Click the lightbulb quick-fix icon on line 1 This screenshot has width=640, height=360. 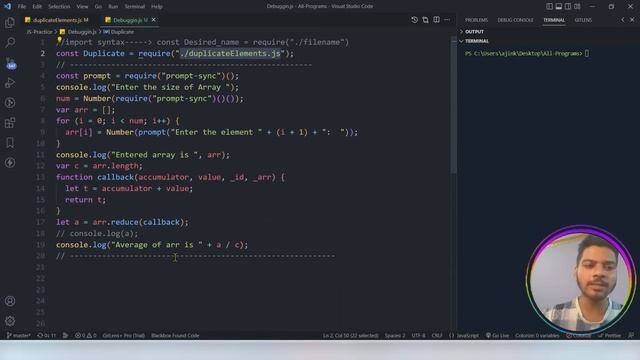coord(60,40)
